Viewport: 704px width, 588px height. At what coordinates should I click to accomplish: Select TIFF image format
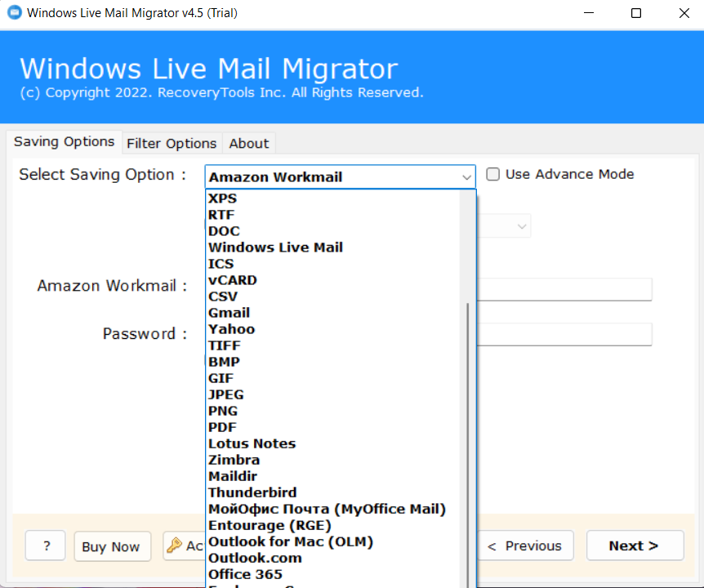[332, 345]
